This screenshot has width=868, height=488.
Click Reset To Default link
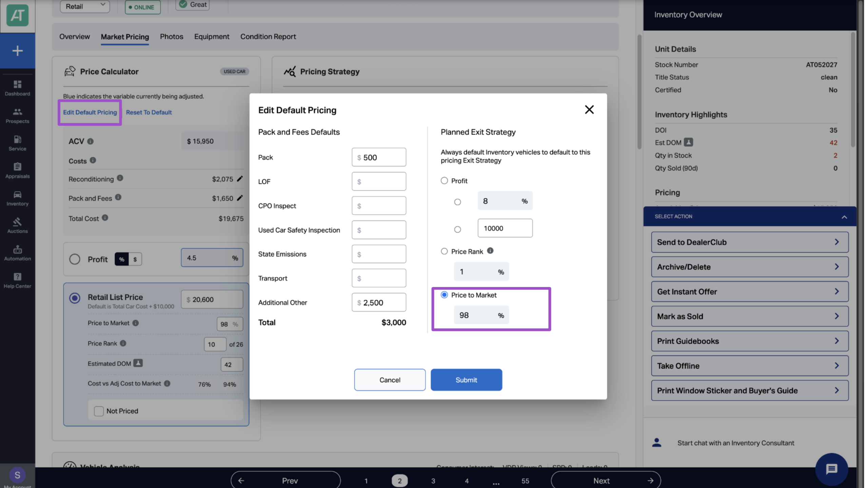coord(149,112)
